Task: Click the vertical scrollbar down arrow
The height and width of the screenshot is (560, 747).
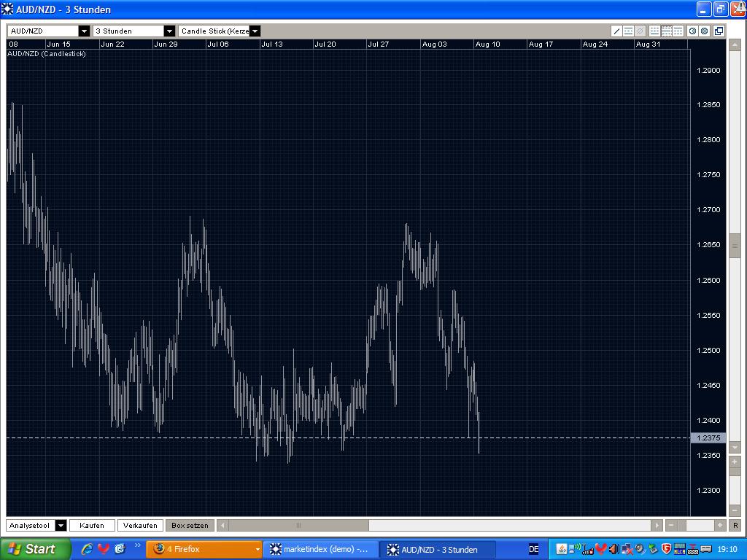Action: (x=735, y=448)
